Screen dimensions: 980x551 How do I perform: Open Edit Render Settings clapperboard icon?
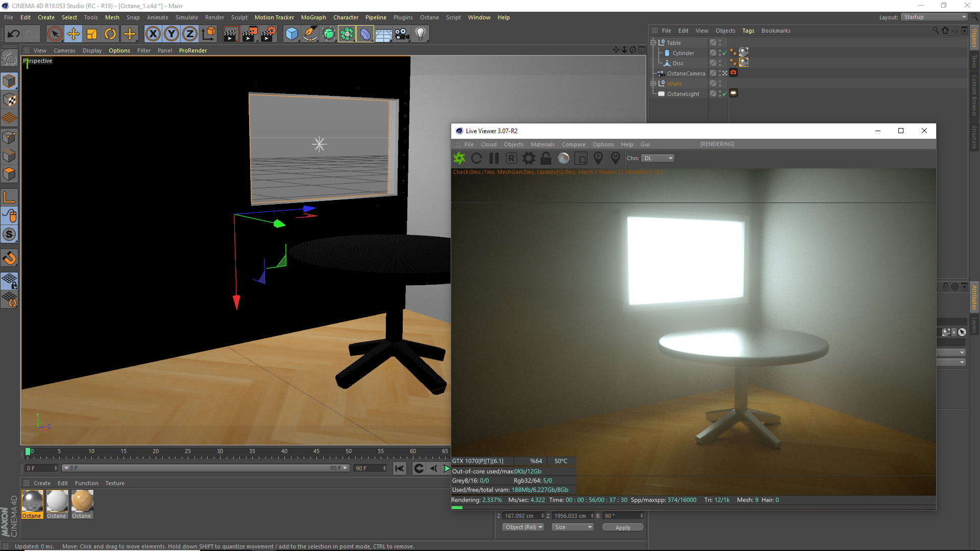pos(268,34)
